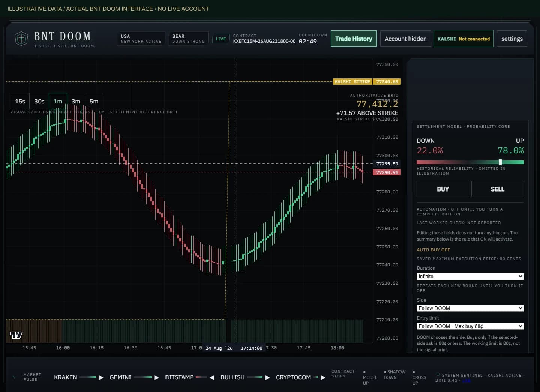The image size is (540, 392).
Task: Click the SELL button
Action: point(498,189)
